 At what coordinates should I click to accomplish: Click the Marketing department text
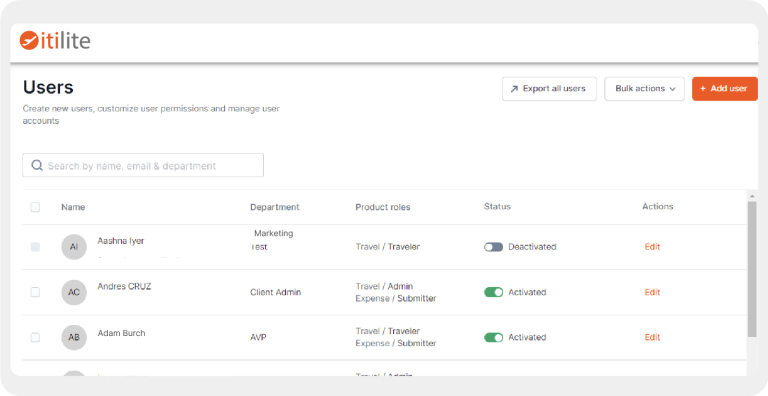(x=273, y=233)
